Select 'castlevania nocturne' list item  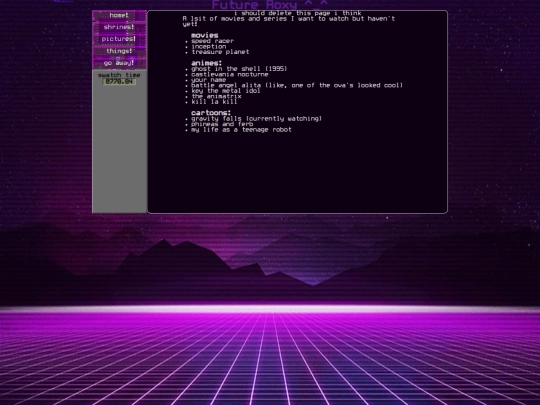coord(230,74)
